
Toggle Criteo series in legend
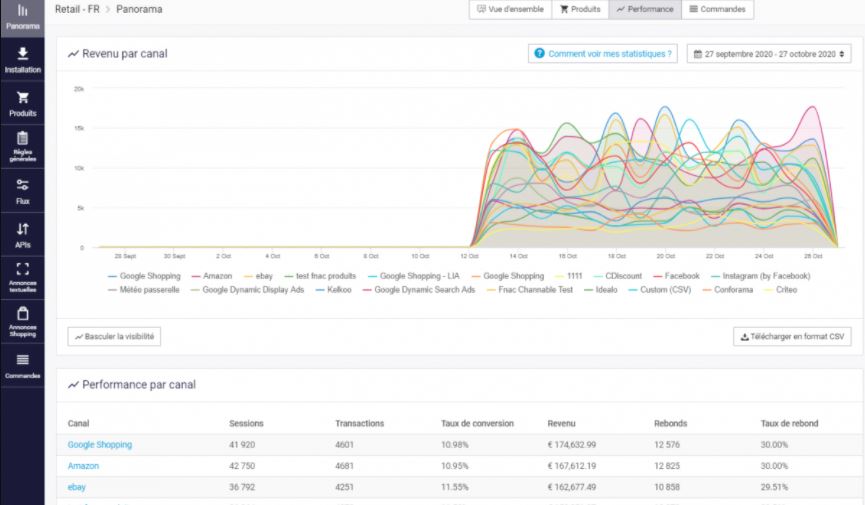coord(781,290)
